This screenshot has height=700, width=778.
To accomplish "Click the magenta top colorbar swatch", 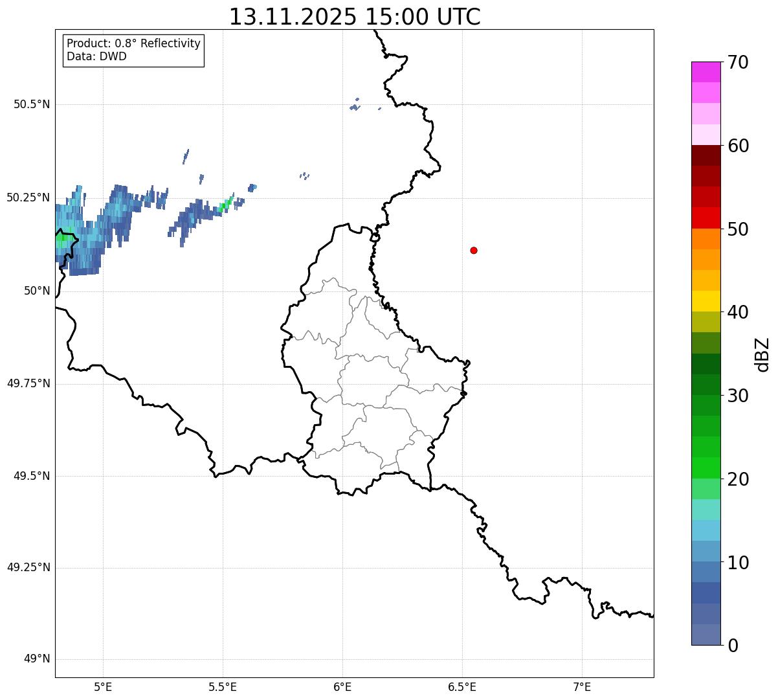I will coord(706,72).
